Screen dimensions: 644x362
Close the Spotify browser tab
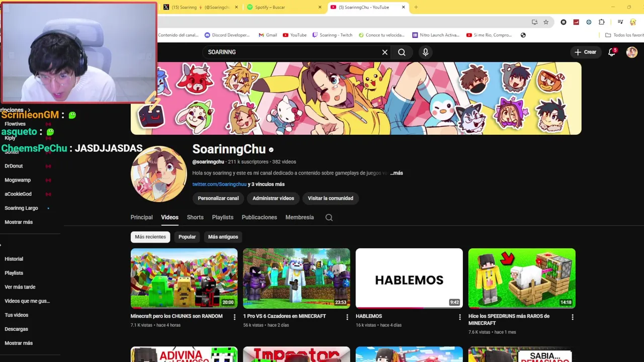[320, 7]
